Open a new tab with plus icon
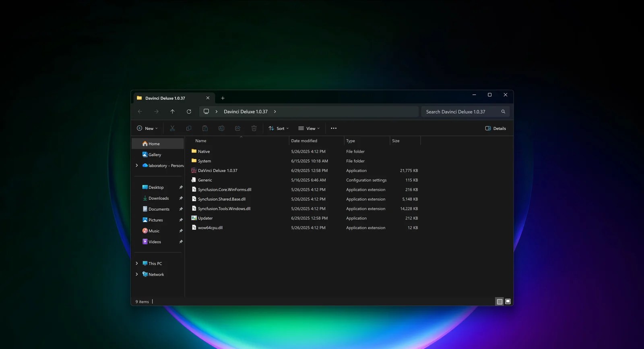 tap(223, 98)
